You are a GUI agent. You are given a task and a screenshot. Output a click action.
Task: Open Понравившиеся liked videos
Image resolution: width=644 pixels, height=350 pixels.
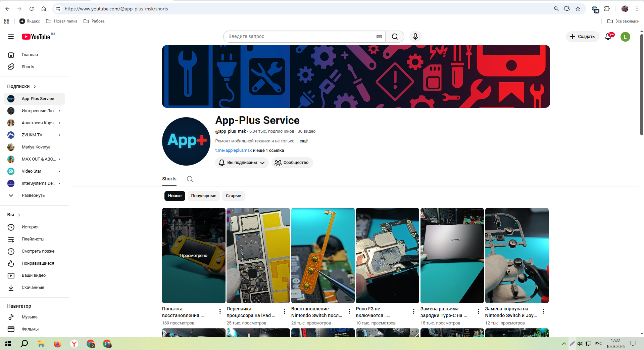pyautogui.click(x=35, y=263)
